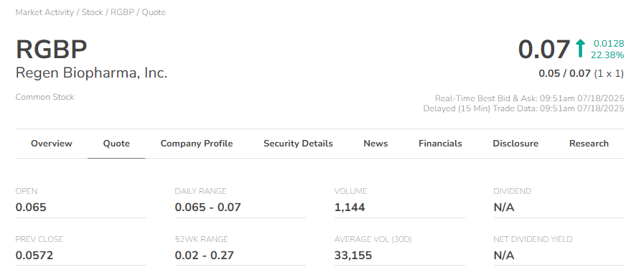Click the VOLUME value 1,144
This screenshot has width=644, height=280.
pyautogui.click(x=350, y=207)
